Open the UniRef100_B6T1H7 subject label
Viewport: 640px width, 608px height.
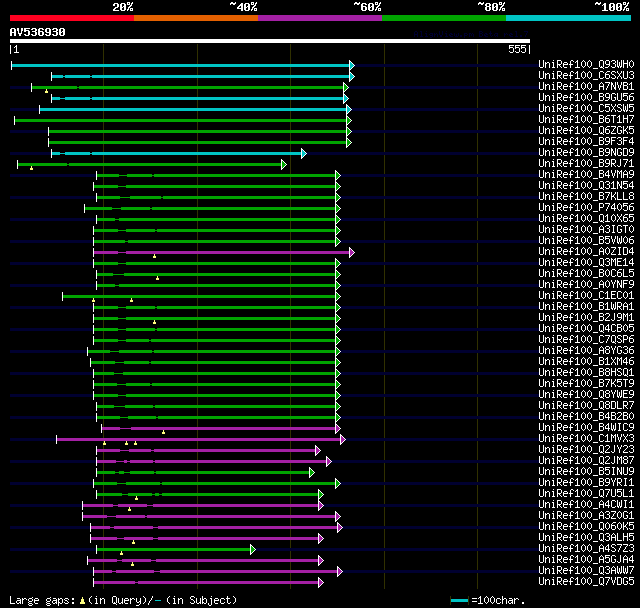[586, 120]
